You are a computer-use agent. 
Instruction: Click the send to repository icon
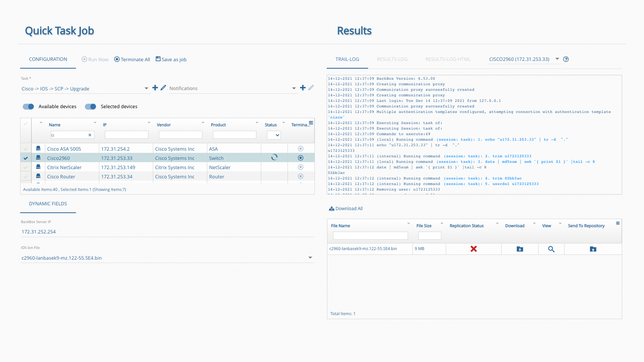tap(593, 249)
